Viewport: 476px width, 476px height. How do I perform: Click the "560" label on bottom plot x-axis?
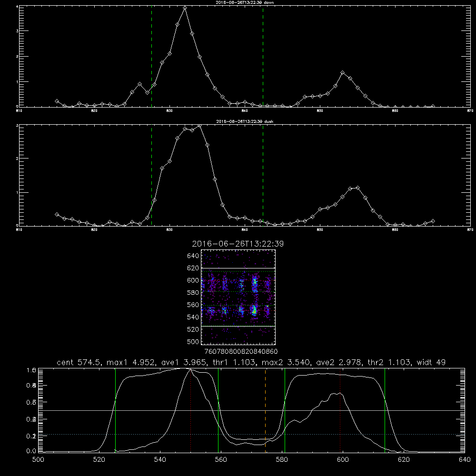point(221,460)
